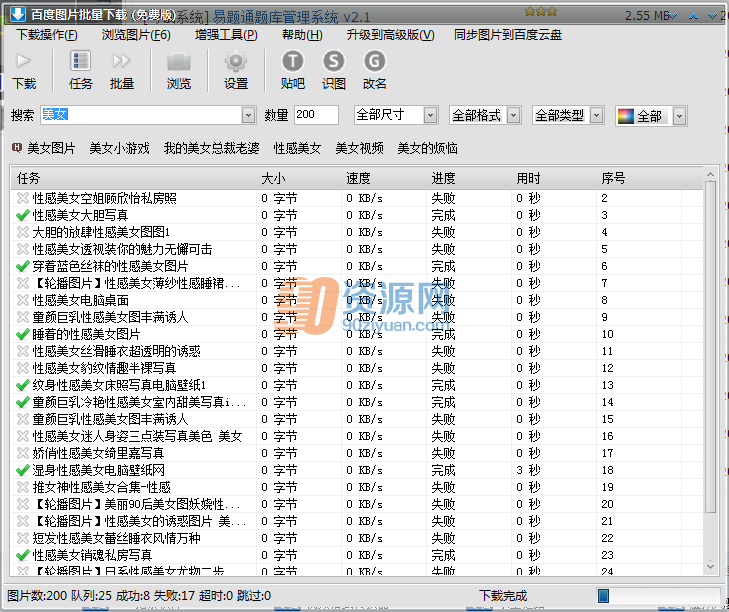Click failed X icon of 短发性感美女蕾丝睡衣风情万种

click(x=22, y=539)
